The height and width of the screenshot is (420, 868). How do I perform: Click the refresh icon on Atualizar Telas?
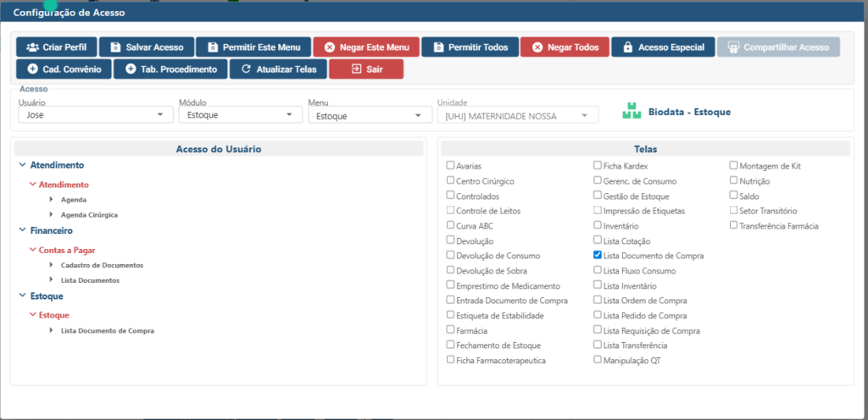[x=246, y=69]
